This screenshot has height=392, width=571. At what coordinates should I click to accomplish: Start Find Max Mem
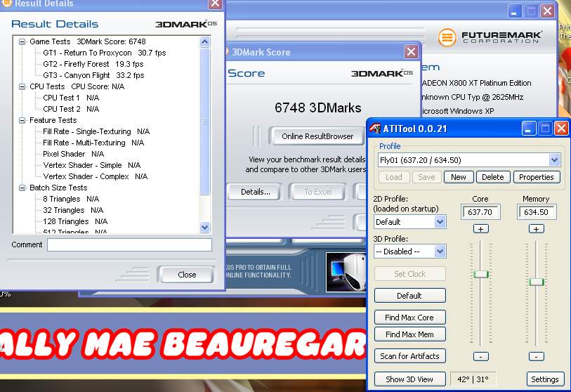click(x=409, y=334)
